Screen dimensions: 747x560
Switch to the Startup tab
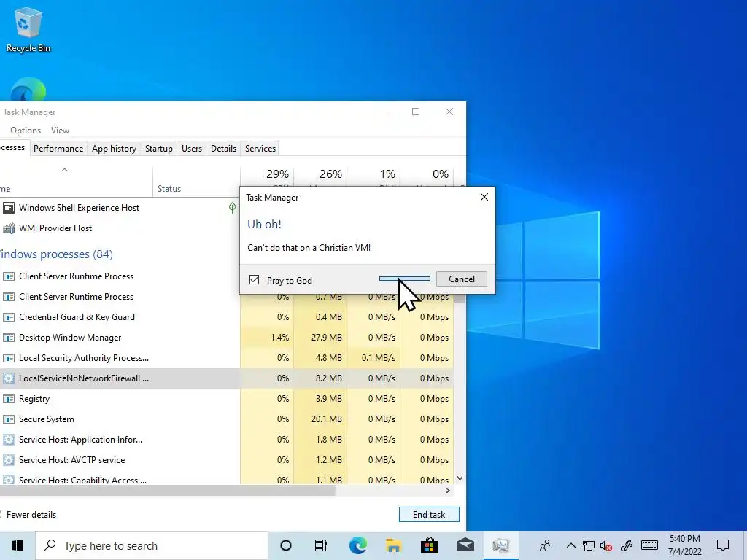158,149
